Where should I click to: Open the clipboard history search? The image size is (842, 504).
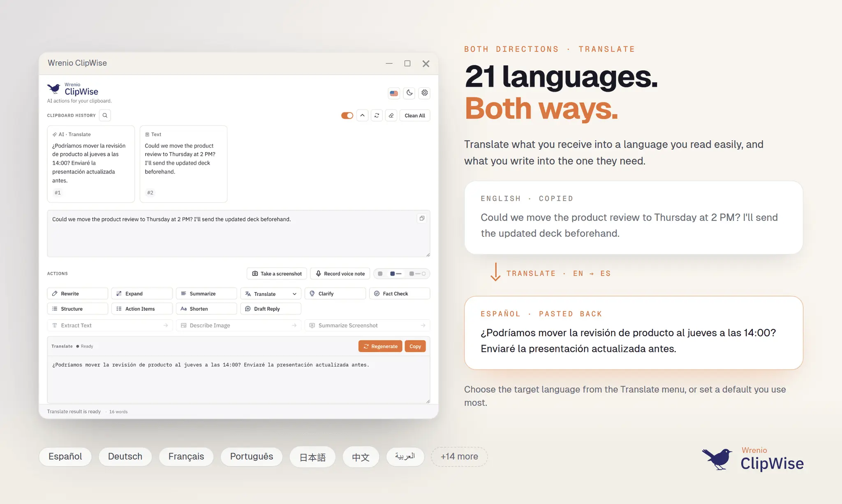(x=105, y=116)
